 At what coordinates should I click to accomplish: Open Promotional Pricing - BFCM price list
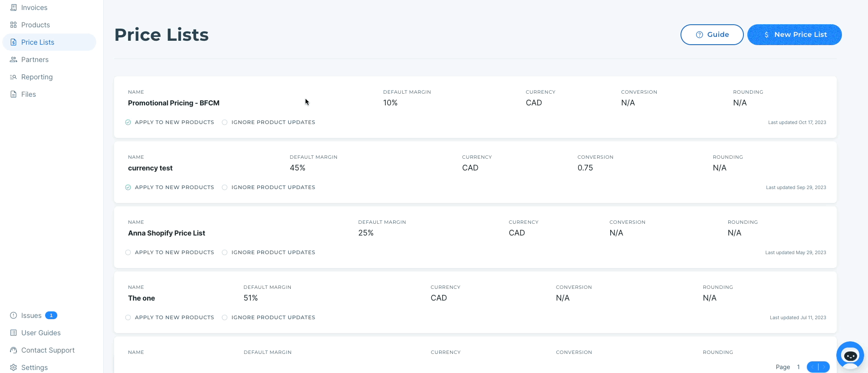click(x=174, y=103)
